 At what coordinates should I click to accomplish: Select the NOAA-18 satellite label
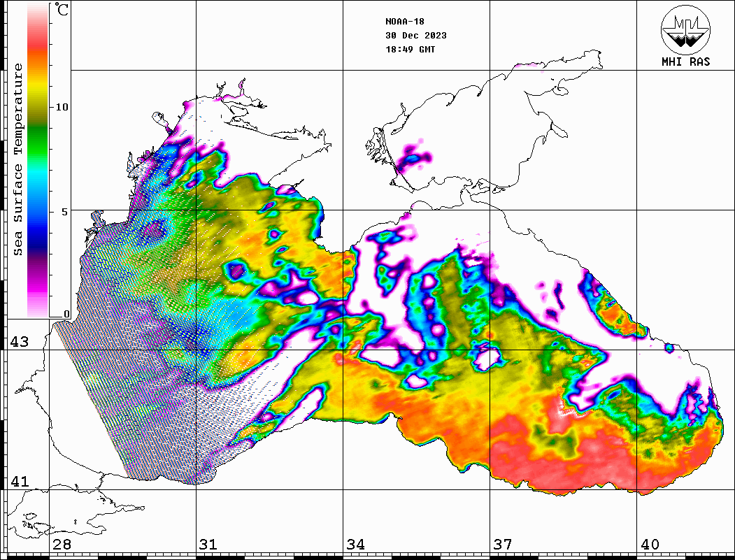click(x=405, y=22)
